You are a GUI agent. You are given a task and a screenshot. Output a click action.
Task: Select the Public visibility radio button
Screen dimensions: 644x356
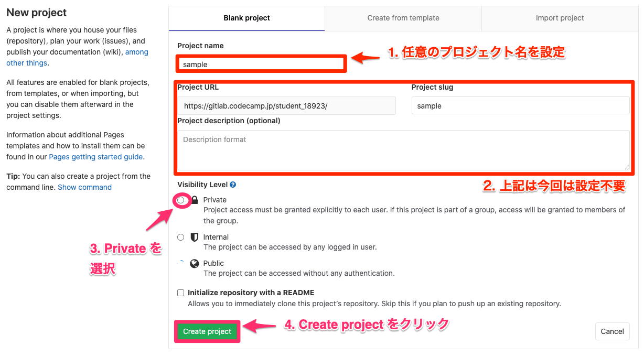181,263
